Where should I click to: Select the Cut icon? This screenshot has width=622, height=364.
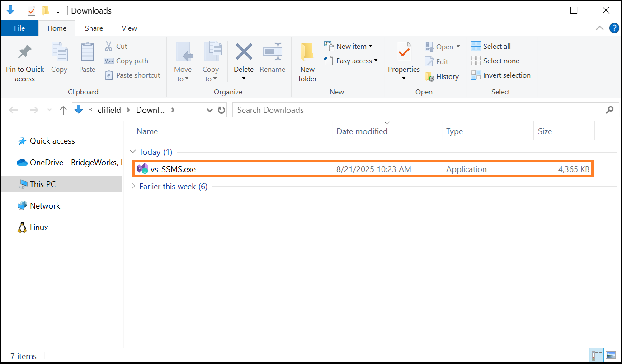click(116, 46)
